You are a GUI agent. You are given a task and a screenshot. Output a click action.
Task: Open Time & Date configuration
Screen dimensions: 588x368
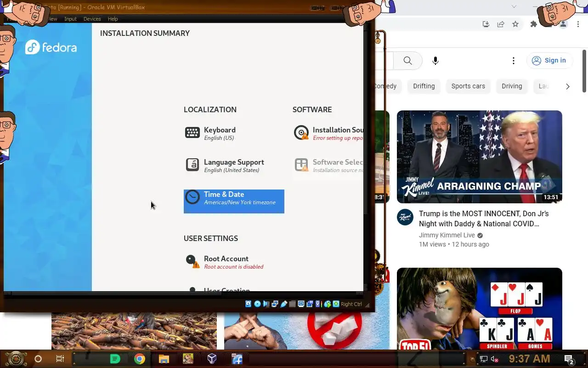click(234, 201)
